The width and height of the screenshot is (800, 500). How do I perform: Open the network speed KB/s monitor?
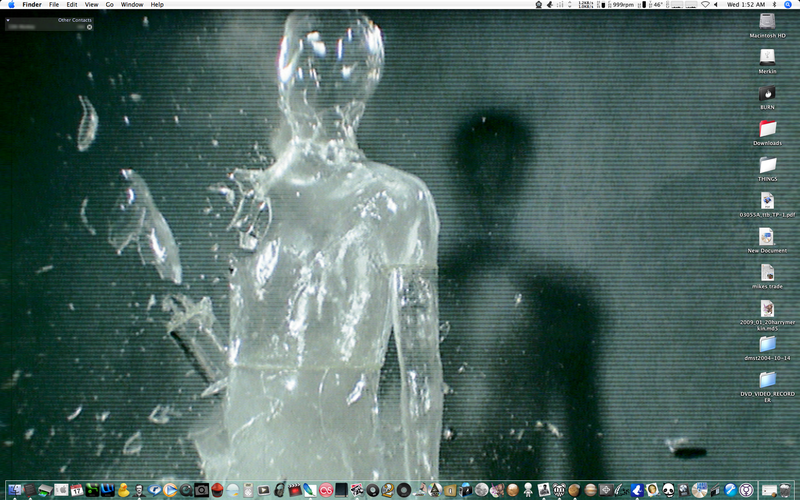coord(586,5)
